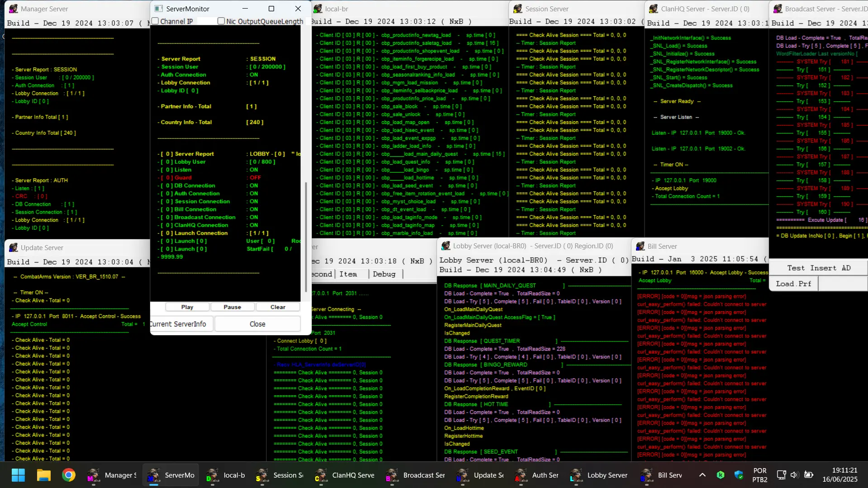The height and width of the screenshot is (488, 868).
Task: Click the Update Server window title icon
Action: tap(14, 247)
